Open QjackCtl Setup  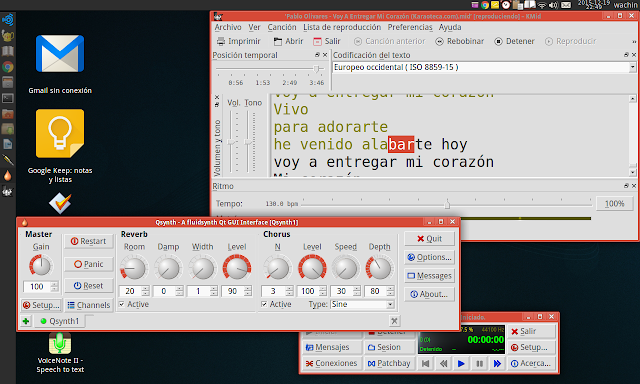[532, 347]
